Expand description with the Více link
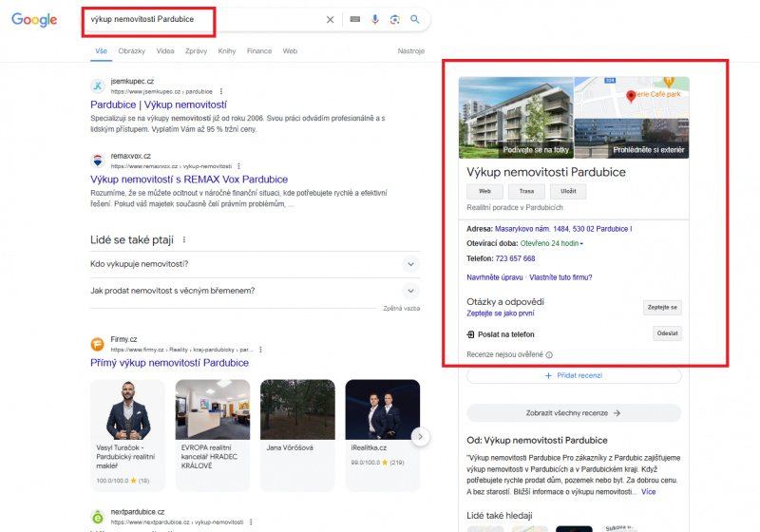The image size is (760, 532). (648, 492)
